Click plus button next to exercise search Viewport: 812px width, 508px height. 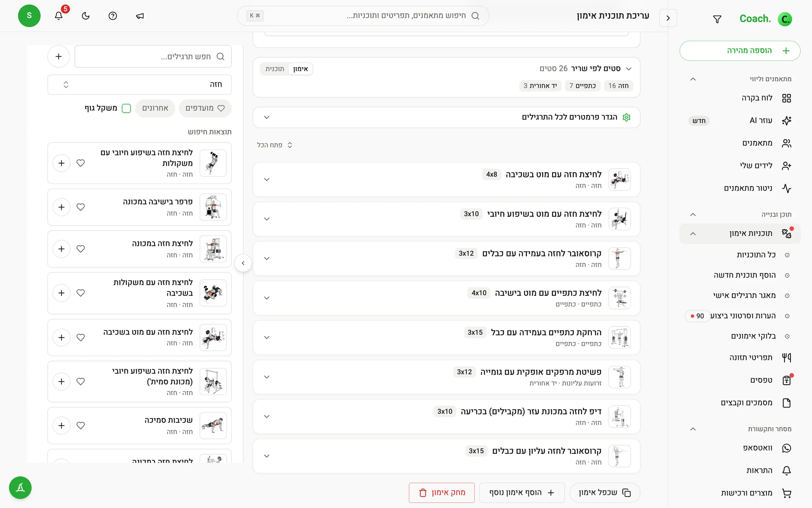coord(59,56)
